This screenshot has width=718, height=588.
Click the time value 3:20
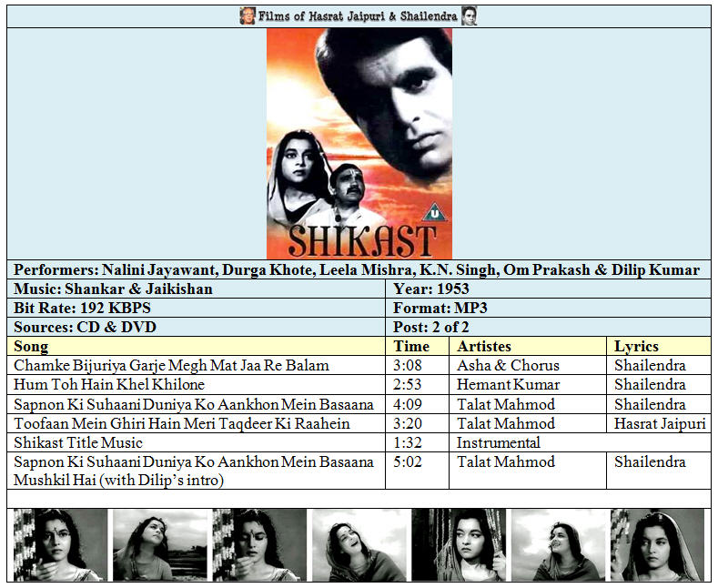pyautogui.click(x=408, y=423)
